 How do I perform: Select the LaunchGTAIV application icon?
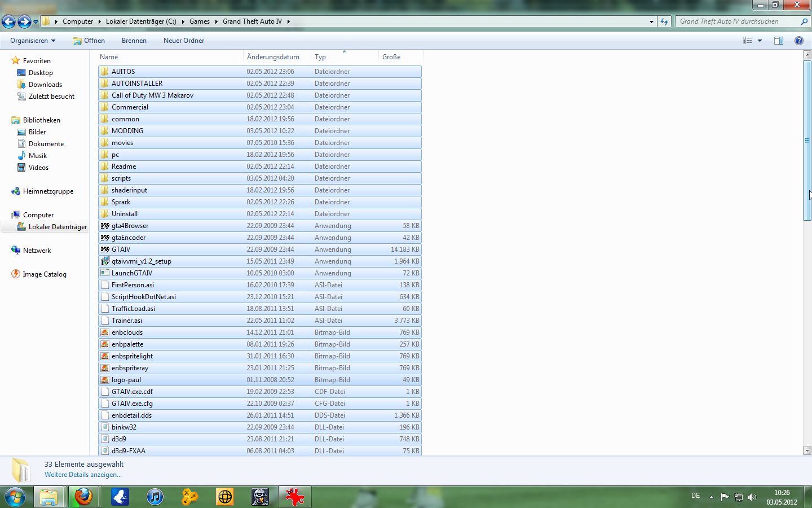click(105, 273)
